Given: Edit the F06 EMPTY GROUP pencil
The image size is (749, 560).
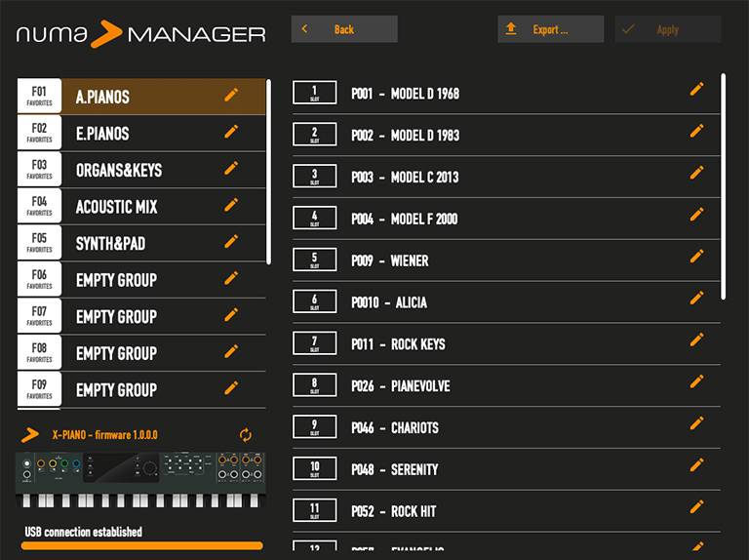Looking at the screenshot, I should click(231, 278).
